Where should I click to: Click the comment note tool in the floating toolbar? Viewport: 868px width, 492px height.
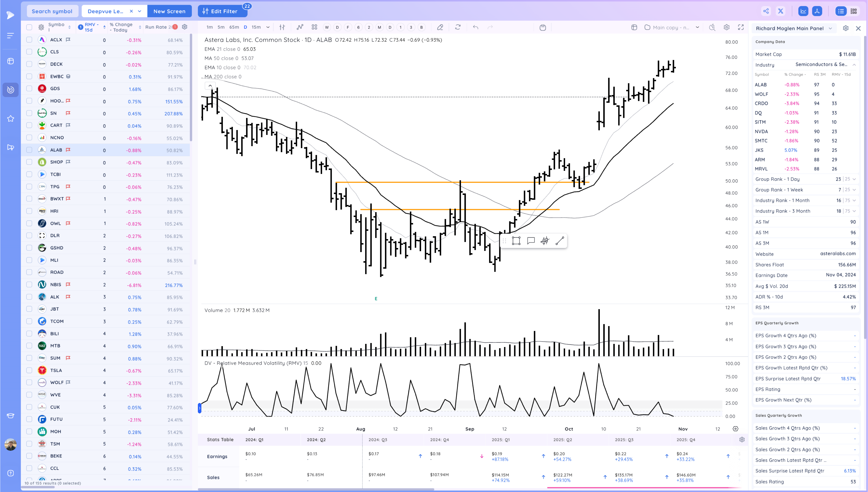point(531,241)
